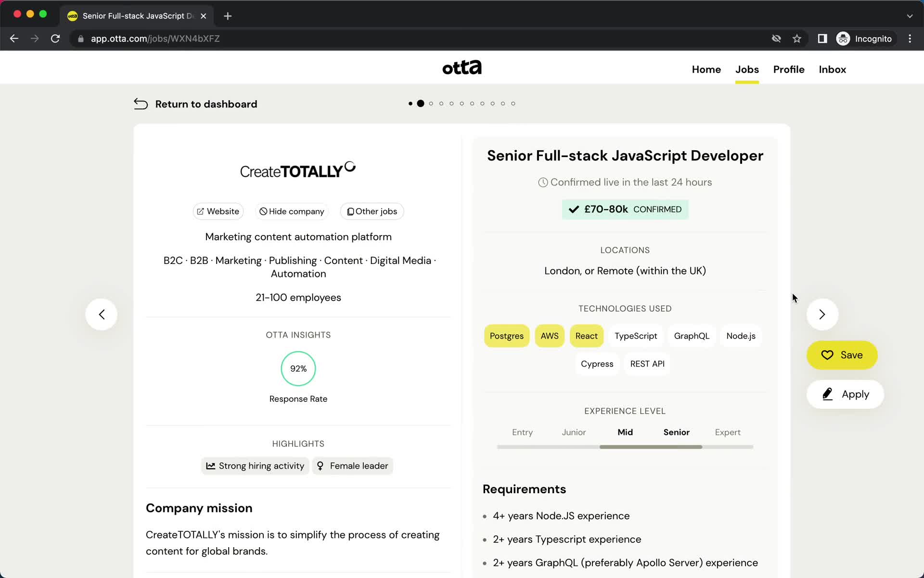The width and height of the screenshot is (924, 578).
Task: Select the AWS technology tag
Action: [550, 336]
